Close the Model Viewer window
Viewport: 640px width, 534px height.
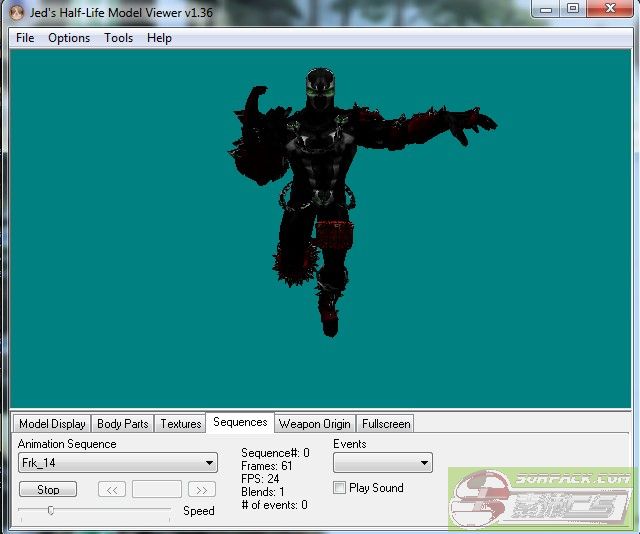[610, 9]
